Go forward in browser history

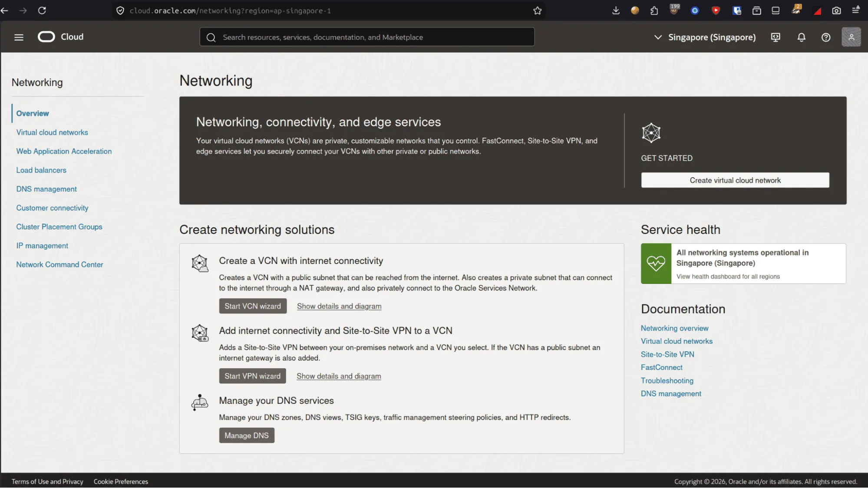(23, 10)
